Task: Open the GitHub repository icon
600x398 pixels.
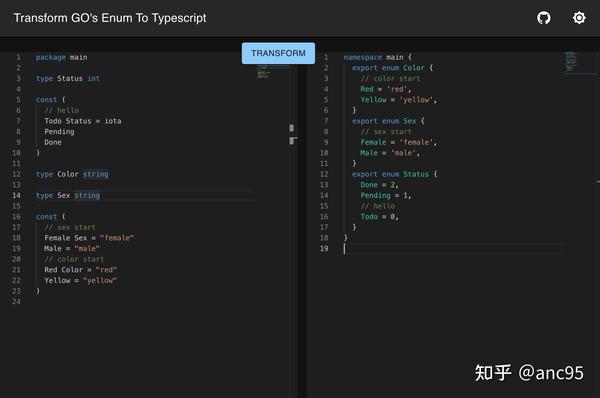Action: (544, 18)
